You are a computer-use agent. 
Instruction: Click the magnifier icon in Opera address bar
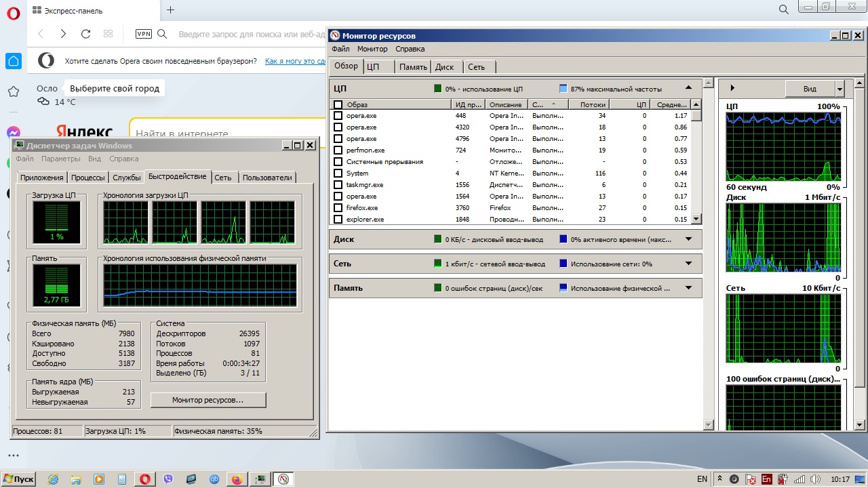[162, 34]
